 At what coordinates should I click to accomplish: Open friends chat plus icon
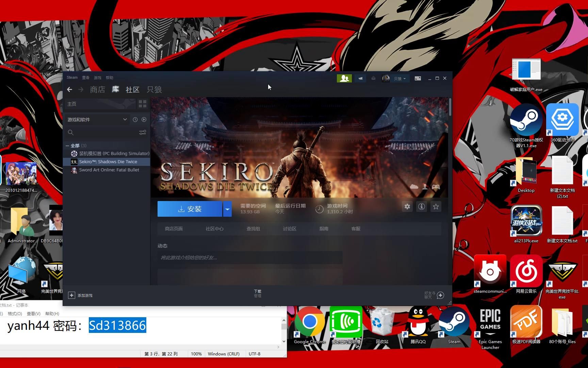440,295
